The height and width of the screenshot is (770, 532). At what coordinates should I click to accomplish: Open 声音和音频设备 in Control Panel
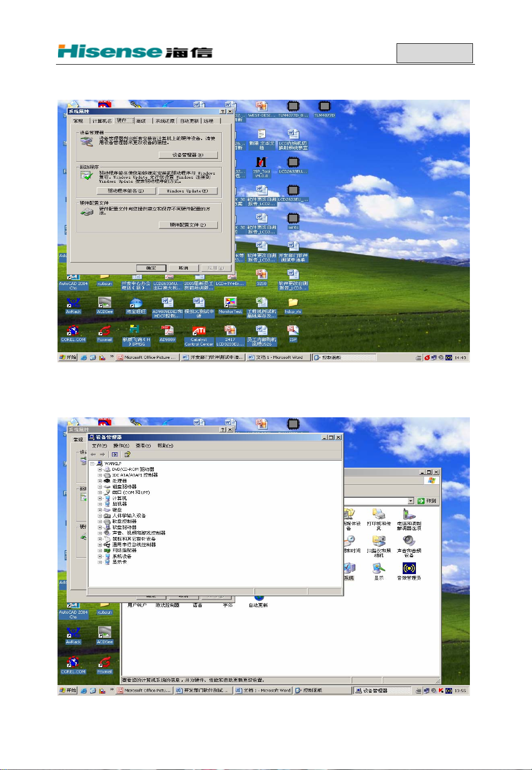pyautogui.click(x=409, y=546)
